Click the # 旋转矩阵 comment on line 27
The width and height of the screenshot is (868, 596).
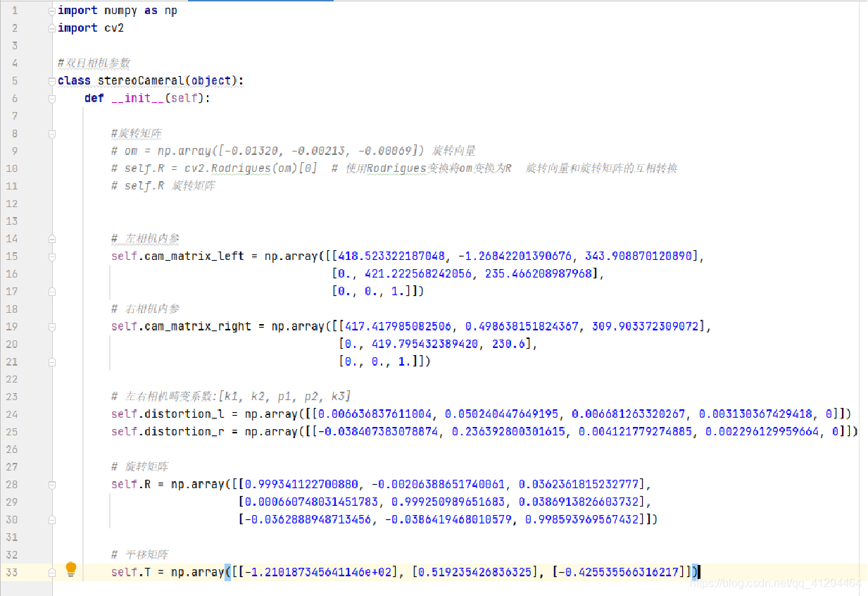[139, 467]
